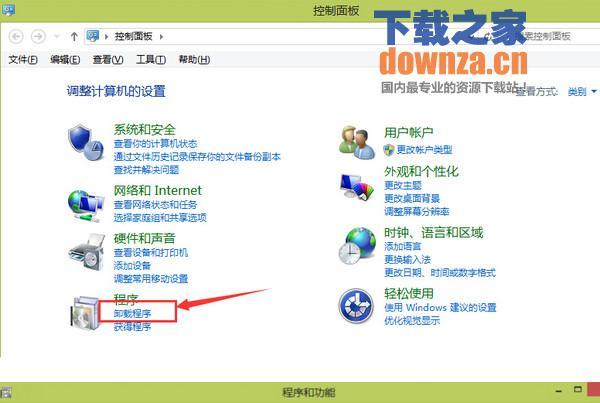Click the Back navigation arrow
Screen dimensions: 600x403
[16, 37]
